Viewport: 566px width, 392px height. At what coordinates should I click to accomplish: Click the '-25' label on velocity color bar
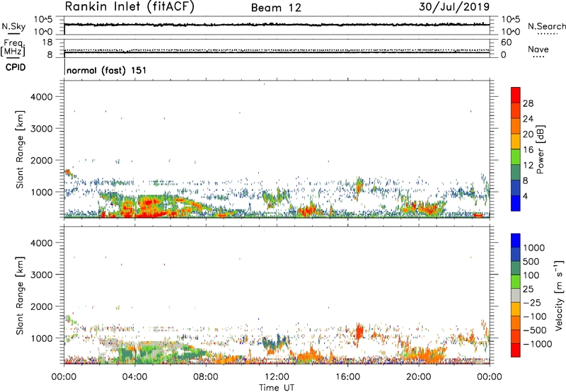[532, 303]
